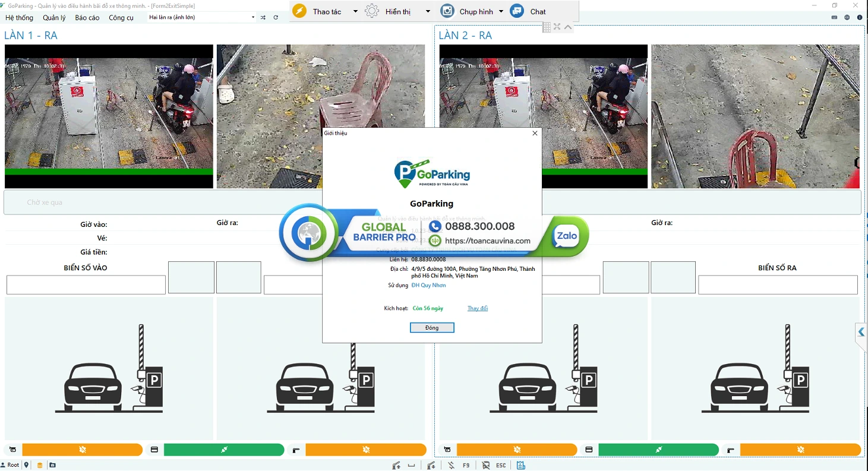
Task: Click the 'Thay đổi' activation link
Action: point(478,308)
